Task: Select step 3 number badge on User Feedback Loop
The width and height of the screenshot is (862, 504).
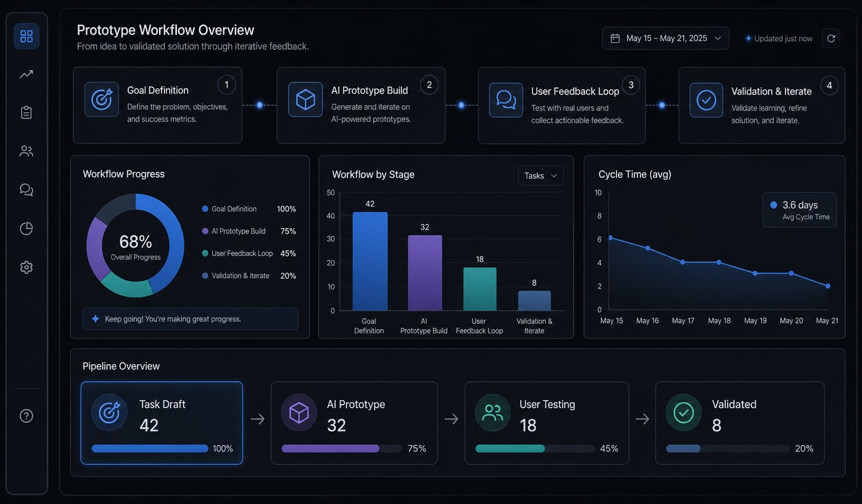Action: pyautogui.click(x=631, y=85)
